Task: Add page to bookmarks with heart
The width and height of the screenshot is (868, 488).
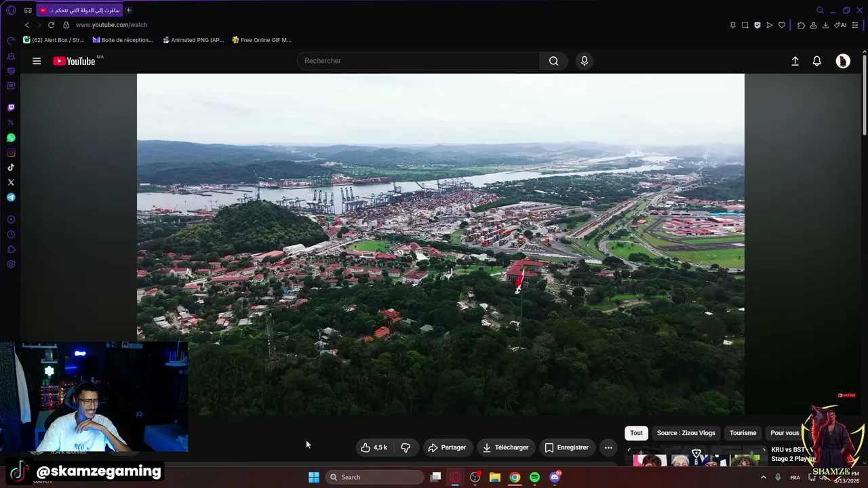Action: click(x=782, y=25)
